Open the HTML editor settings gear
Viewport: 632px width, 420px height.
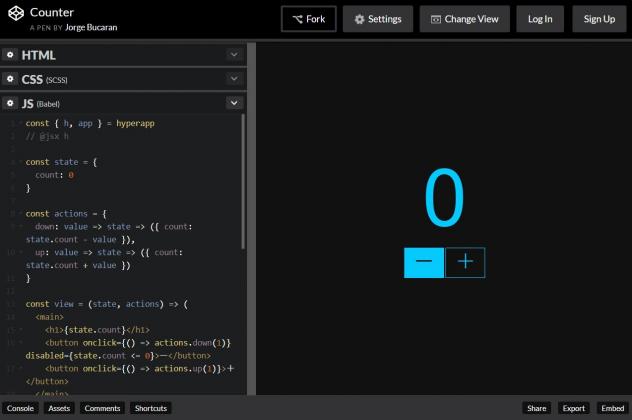10,55
